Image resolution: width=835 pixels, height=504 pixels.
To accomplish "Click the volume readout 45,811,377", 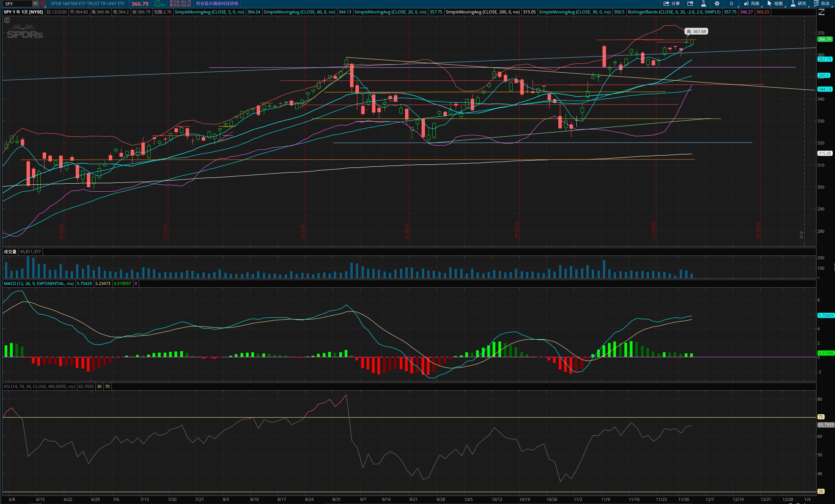I will [30, 252].
